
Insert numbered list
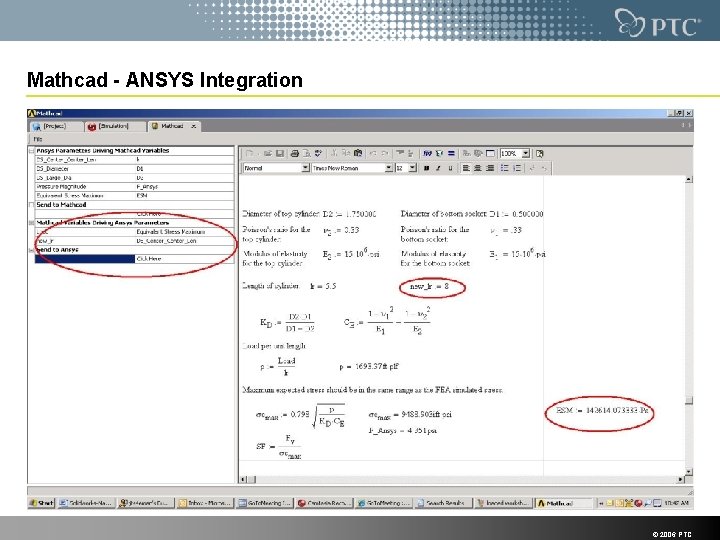point(517,168)
